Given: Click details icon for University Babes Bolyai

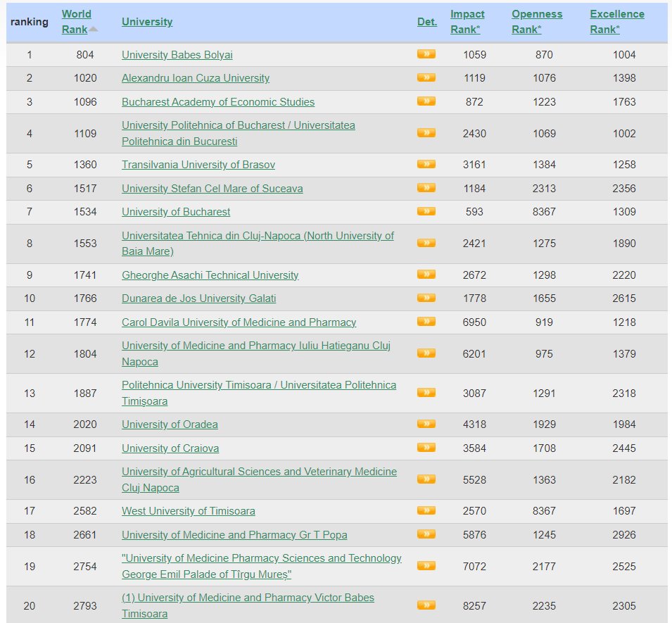Looking at the screenshot, I should coord(426,54).
